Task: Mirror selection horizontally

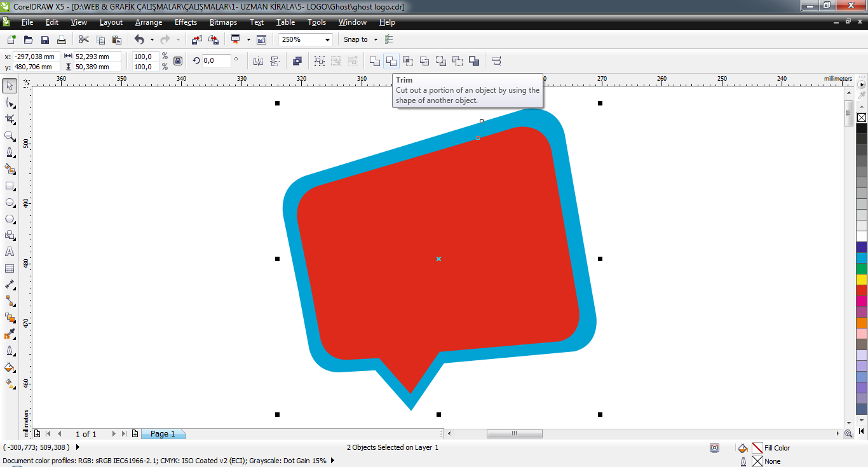Action: coord(258,61)
